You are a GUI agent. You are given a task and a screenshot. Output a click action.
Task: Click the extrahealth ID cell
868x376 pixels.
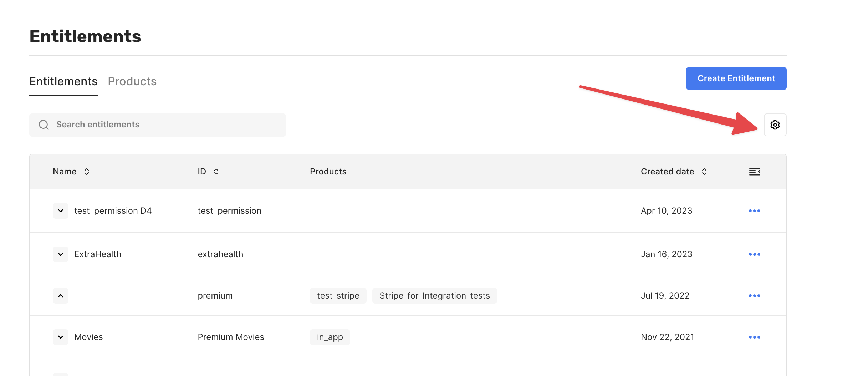(220, 254)
